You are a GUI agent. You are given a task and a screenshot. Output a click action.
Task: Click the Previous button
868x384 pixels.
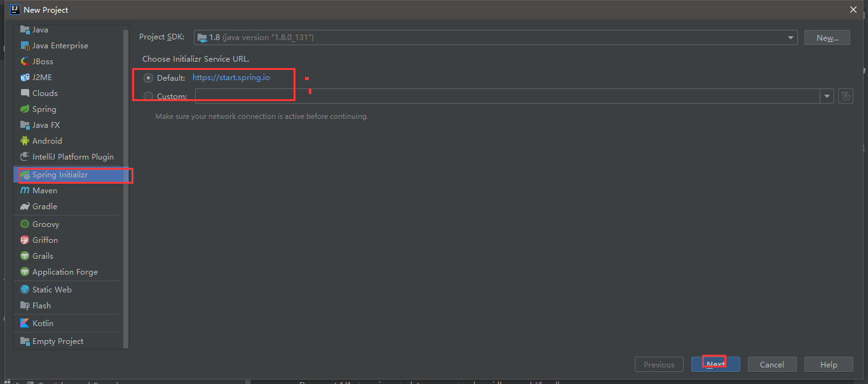(x=659, y=364)
